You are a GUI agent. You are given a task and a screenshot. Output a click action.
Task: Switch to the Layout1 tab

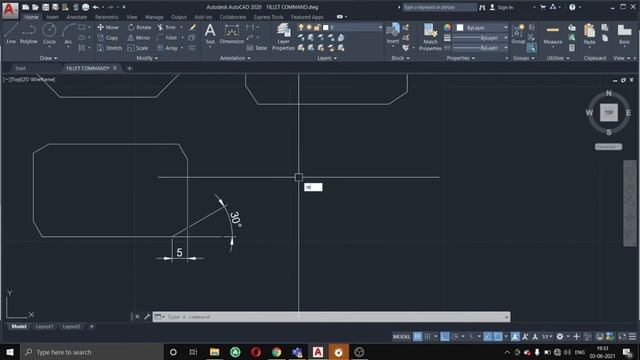44,327
